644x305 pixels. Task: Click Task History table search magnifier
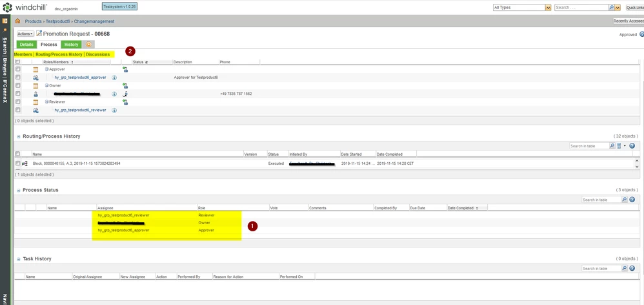625,268
